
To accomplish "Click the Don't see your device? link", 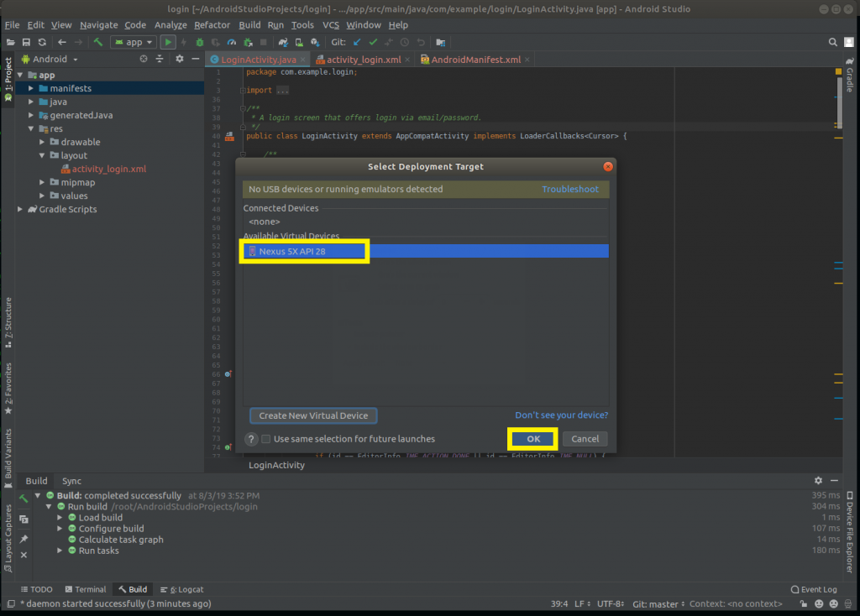I will pyautogui.click(x=562, y=415).
